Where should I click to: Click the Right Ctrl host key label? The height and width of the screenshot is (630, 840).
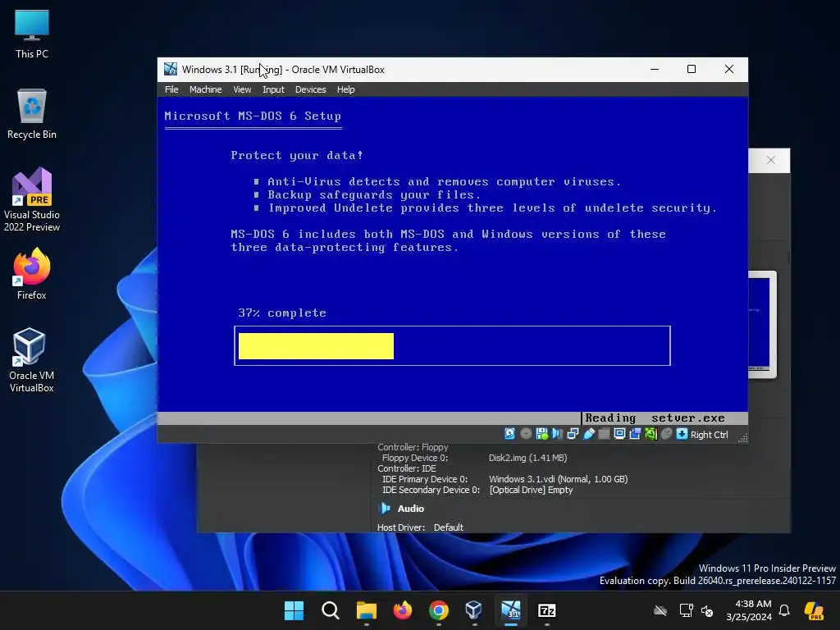(709, 435)
